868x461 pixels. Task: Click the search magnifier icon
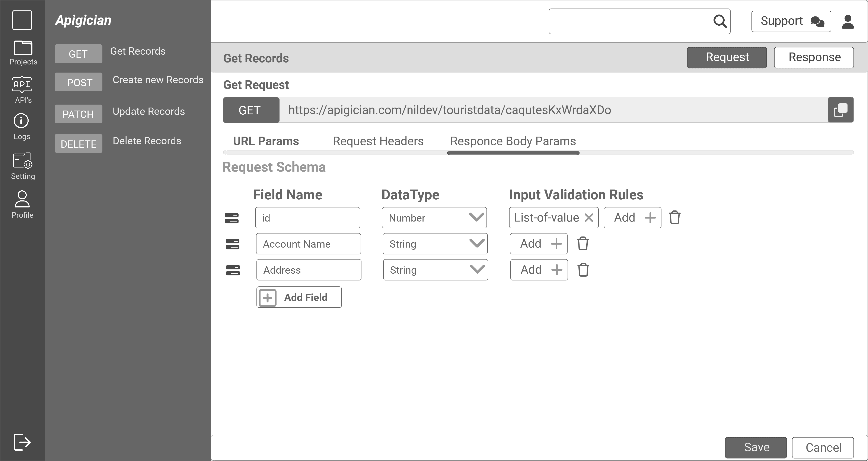tap(720, 21)
